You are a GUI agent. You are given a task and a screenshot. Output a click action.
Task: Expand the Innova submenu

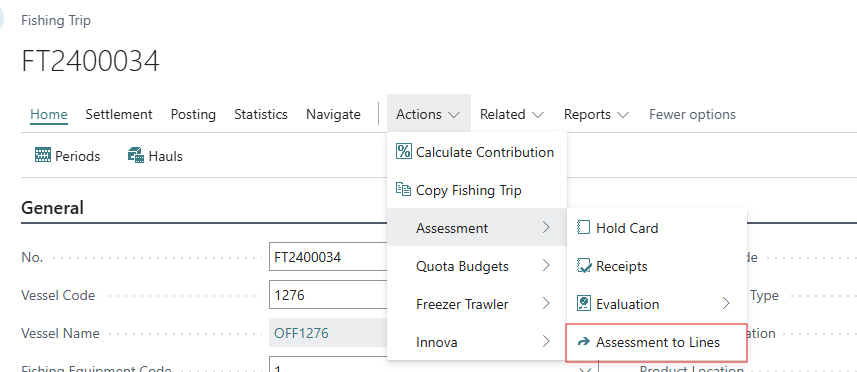click(x=477, y=342)
